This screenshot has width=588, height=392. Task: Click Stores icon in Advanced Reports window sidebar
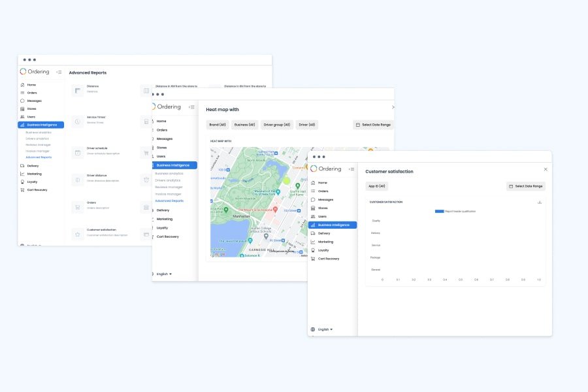tap(22, 109)
